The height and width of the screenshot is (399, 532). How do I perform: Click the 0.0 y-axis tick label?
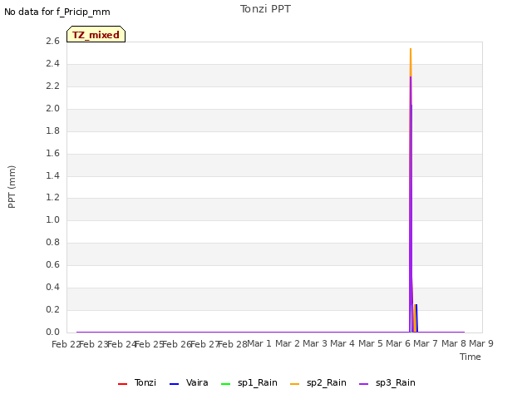coord(52,332)
